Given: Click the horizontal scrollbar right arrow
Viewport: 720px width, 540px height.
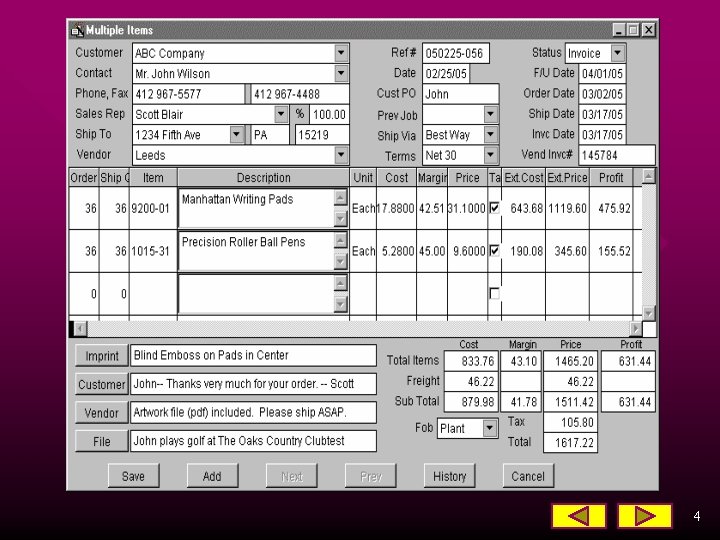Looking at the screenshot, I should coord(636,329).
